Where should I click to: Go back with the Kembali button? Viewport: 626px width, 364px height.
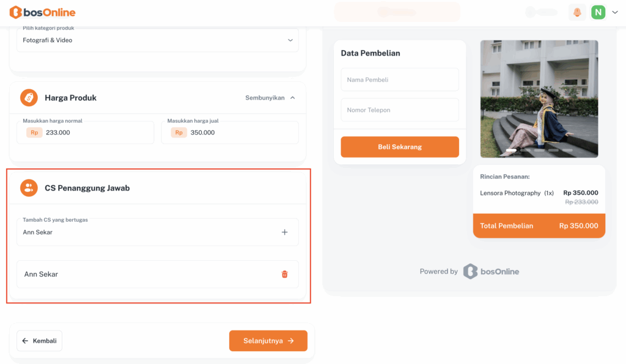39,341
